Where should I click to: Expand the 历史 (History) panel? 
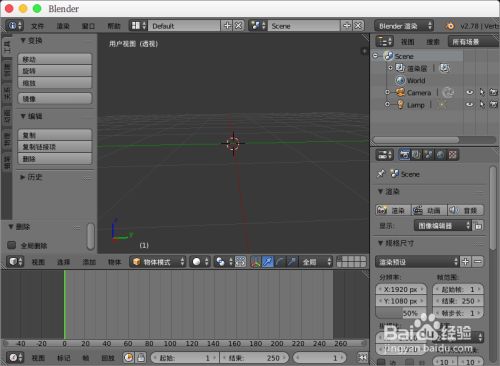tap(23, 177)
